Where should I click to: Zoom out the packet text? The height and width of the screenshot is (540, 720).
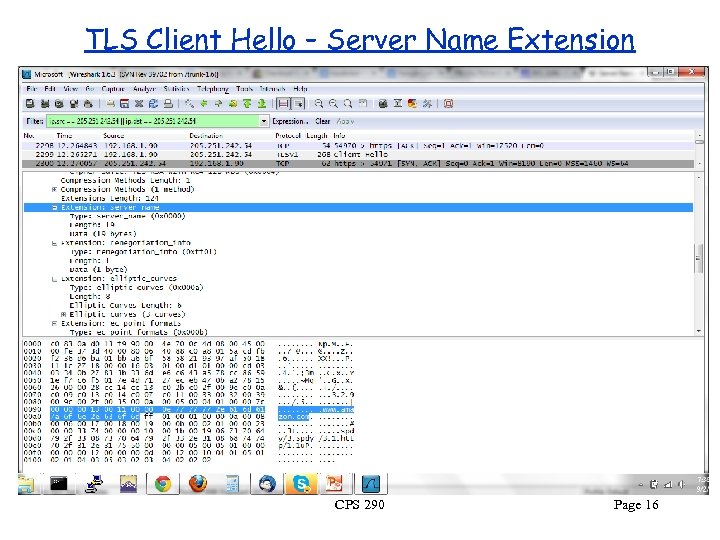pyautogui.click(x=333, y=104)
